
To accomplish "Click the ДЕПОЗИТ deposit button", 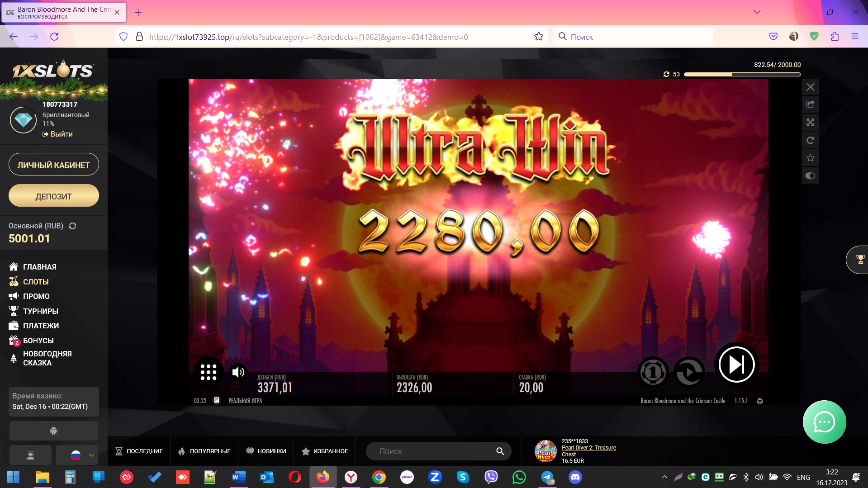I will coord(53,196).
